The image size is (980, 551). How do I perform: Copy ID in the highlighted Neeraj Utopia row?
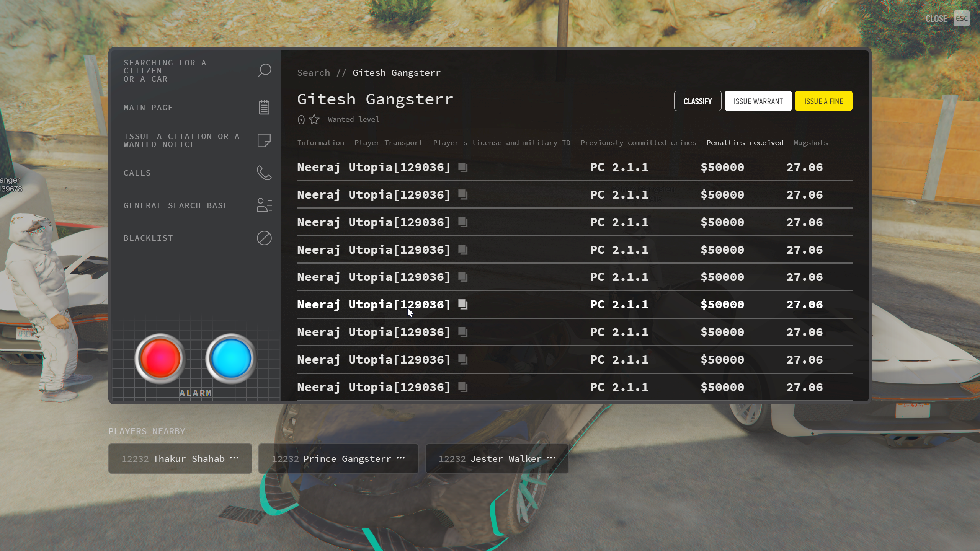click(463, 305)
